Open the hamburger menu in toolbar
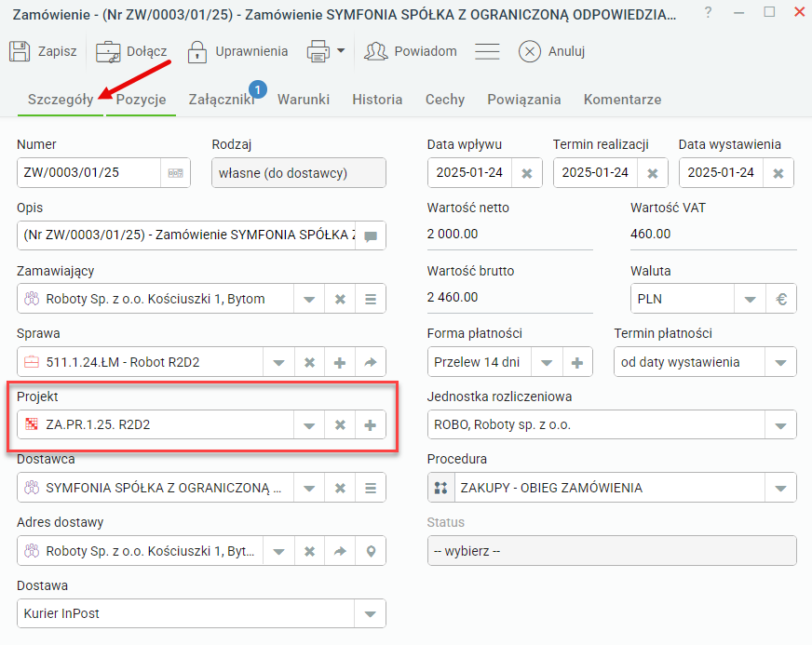812x645 pixels. (487, 51)
